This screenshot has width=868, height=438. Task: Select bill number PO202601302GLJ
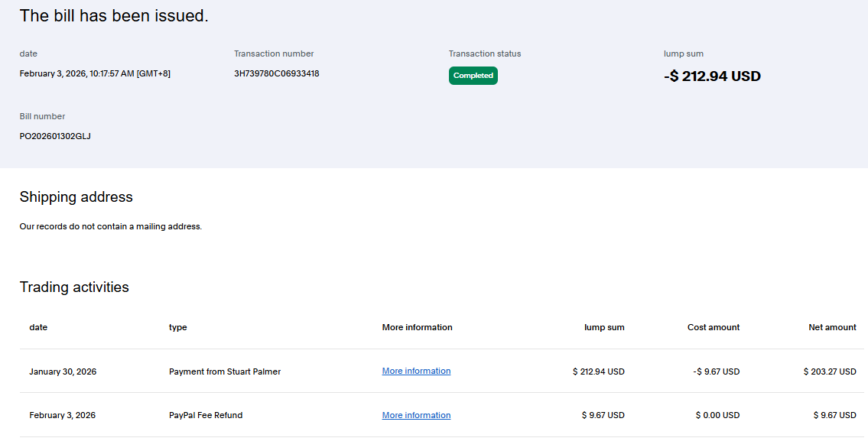click(55, 136)
